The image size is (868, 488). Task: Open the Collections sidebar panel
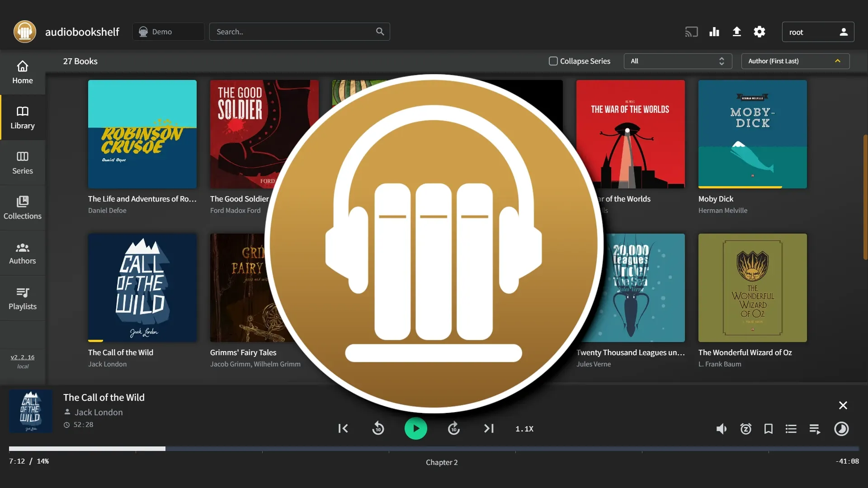tap(22, 207)
